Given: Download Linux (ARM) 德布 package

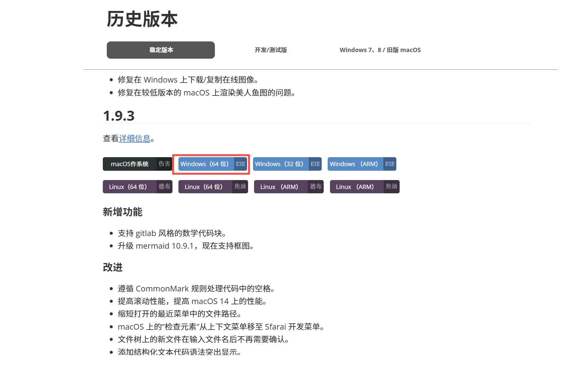Looking at the screenshot, I should tap(289, 187).
